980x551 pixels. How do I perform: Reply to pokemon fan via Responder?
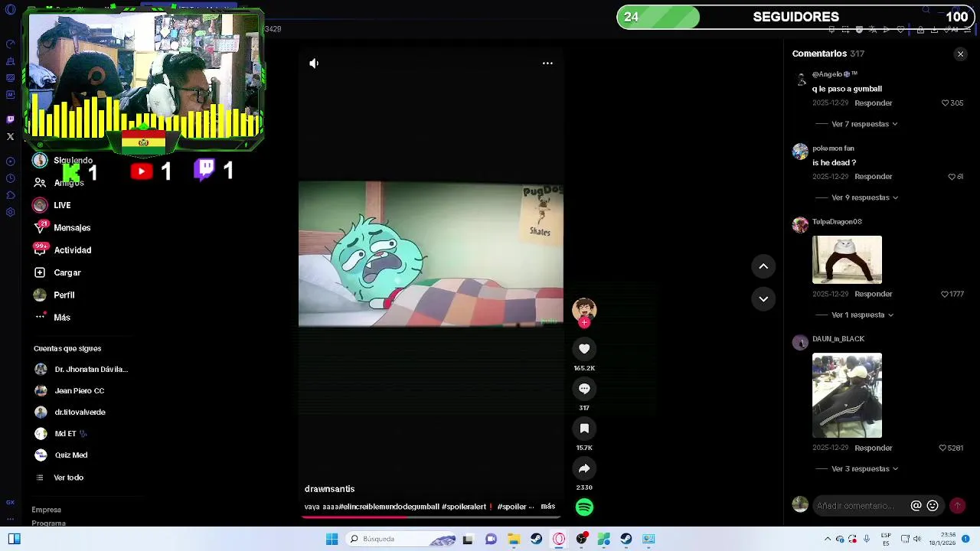click(874, 177)
